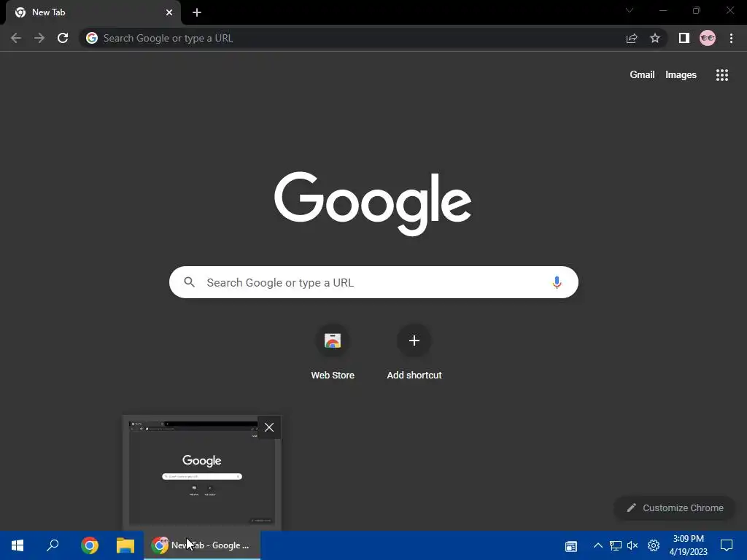This screenshot has height=560, width=747.
Task: Launch pinned Chrome from taskbar
Action: tap(90, 545)
